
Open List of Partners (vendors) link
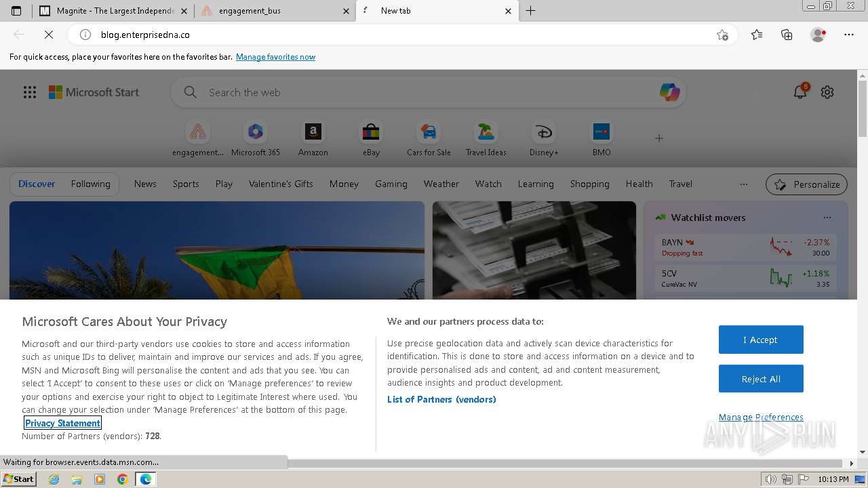click(441, 399)
